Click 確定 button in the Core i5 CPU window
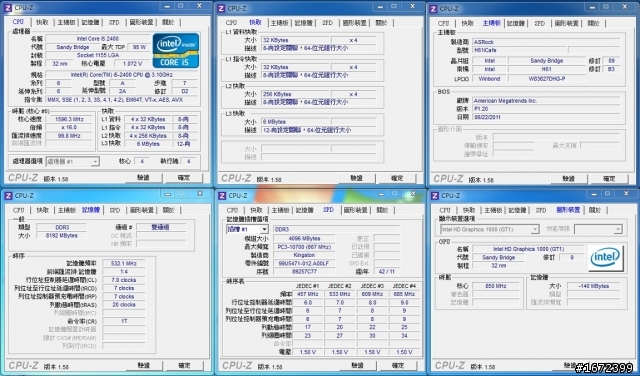 click(x=184, y=178)
